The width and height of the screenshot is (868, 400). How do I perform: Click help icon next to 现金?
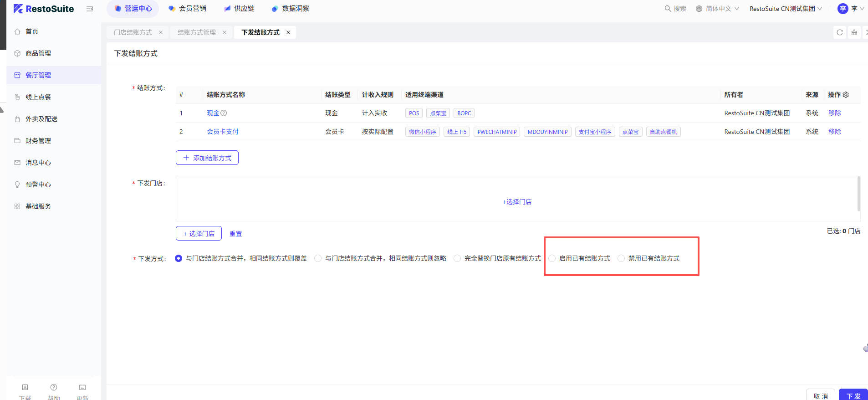[224, 113]
